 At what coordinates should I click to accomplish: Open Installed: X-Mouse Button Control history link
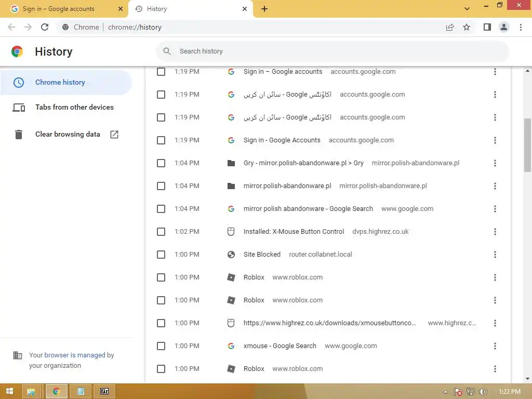point(294,232)
